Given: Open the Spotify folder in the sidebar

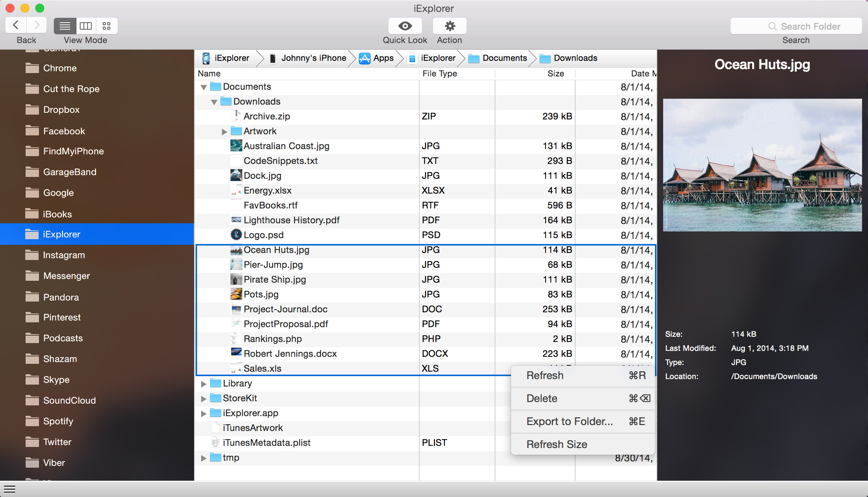Looking at the screenshot, I should (x=58, y=421).
